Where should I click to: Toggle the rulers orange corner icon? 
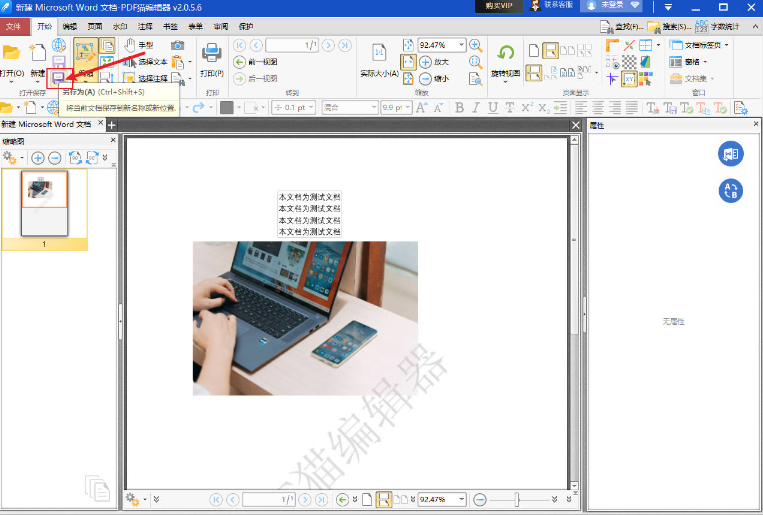pyautogui.click(x=612, y=45)
